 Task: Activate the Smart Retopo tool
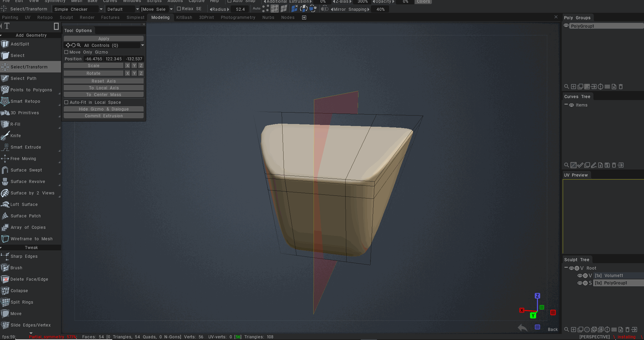coord(25,101)
